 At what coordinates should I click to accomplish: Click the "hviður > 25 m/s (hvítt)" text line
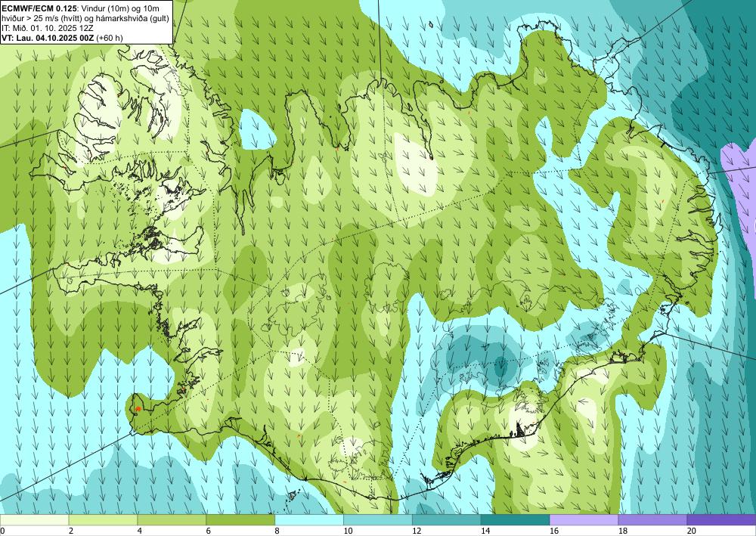pos(42,18)
